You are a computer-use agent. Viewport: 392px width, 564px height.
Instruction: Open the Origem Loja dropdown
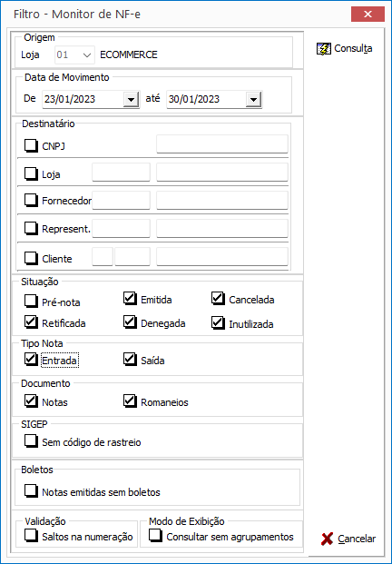tap(86, 55)
